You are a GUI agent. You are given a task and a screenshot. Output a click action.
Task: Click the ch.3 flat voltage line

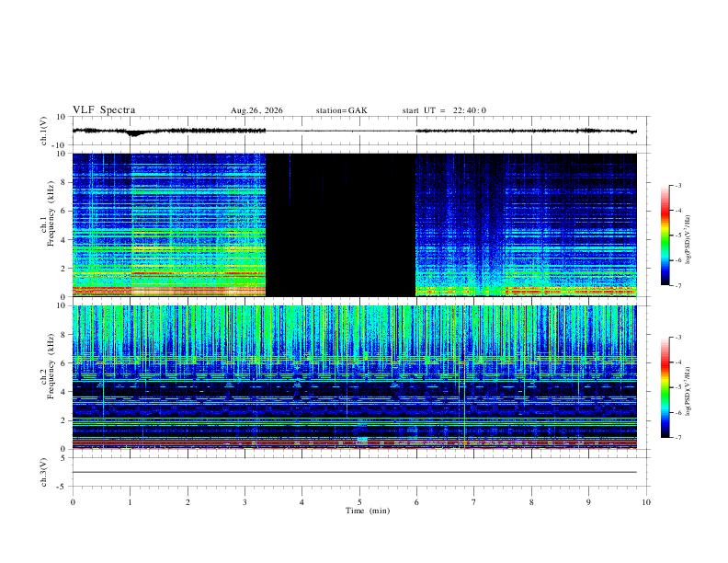(355, 472)
